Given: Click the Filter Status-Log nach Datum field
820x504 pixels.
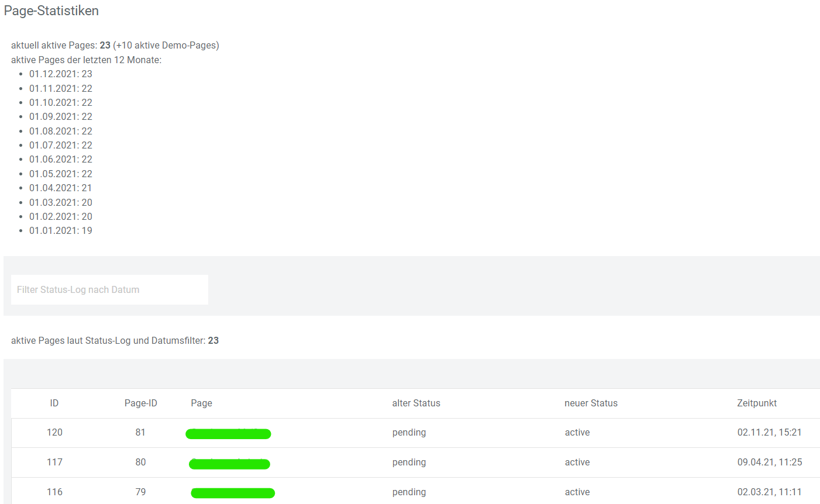Looking at the screenshot, I should tap(109, 289).
